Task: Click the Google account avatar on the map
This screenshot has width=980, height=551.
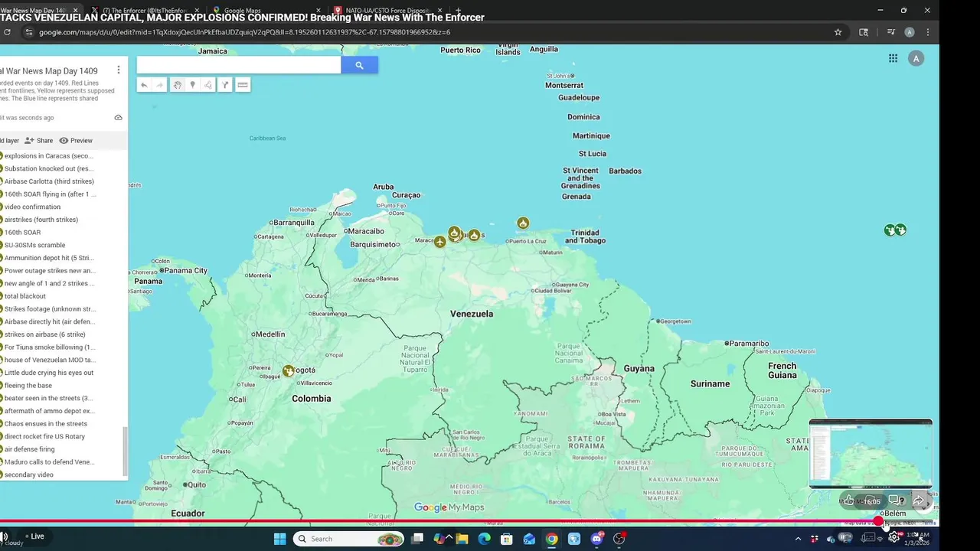Action: [916, 58]
